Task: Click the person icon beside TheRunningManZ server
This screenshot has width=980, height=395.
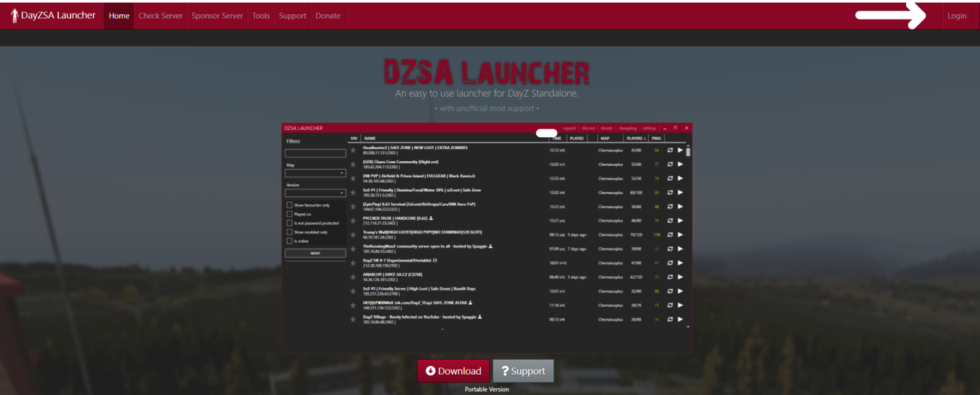Action: 490,245
